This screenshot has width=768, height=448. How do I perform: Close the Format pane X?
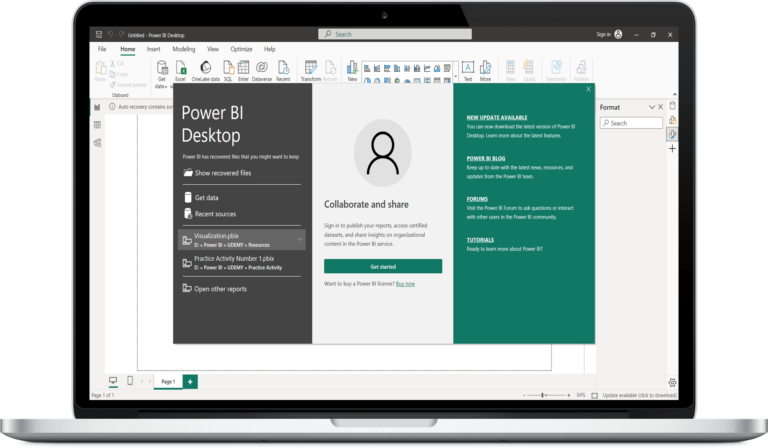[x=660, y=107]
